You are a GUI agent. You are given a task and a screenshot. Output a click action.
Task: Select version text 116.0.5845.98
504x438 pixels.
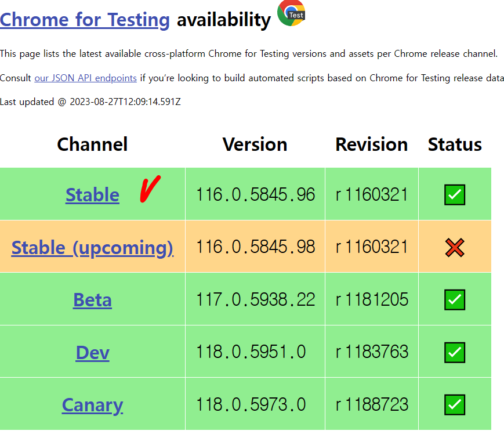pyautogui.click(x=256, y=247)
